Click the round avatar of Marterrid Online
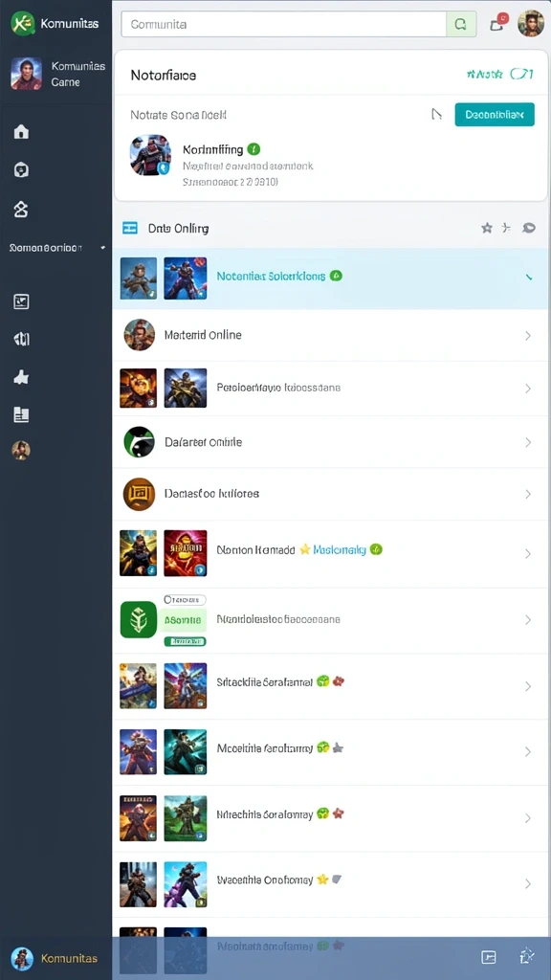 (x=139, y=335)
